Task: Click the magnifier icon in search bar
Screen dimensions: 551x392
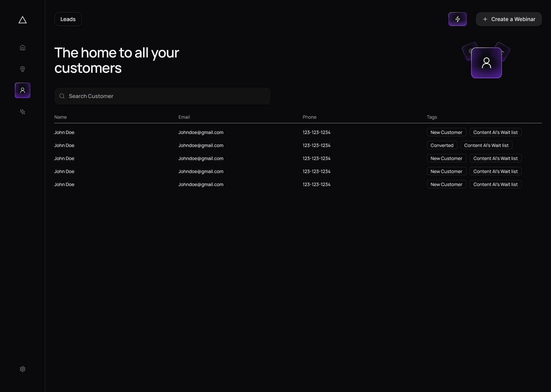Action: 62,96
